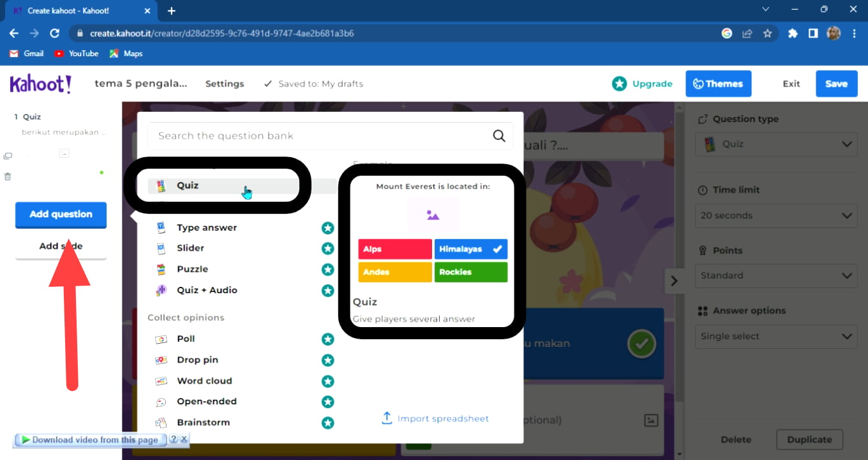Open kahoot Settings

coord(225,84)
